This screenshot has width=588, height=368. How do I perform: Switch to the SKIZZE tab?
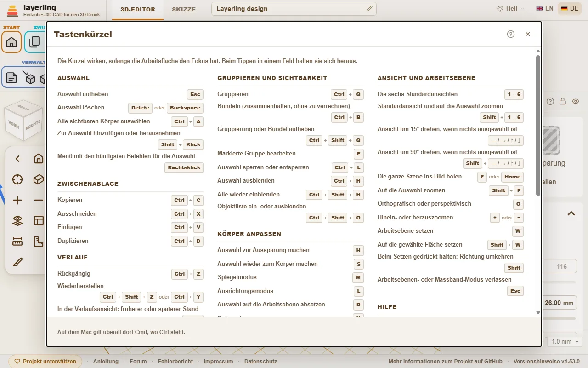[184, 10]
